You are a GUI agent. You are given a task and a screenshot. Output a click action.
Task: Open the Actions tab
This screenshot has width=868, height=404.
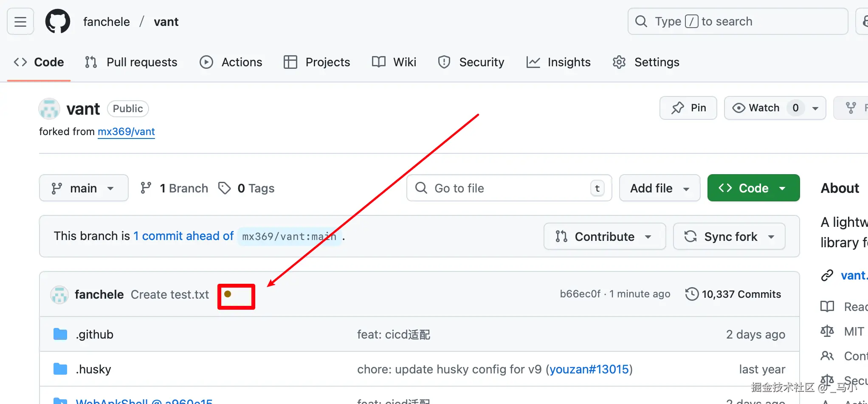coord(231,62)
